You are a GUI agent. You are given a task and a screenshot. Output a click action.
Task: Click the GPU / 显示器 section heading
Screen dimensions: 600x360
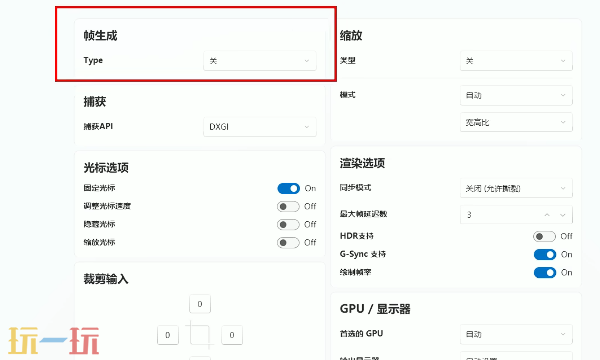[x=375, y=309]
